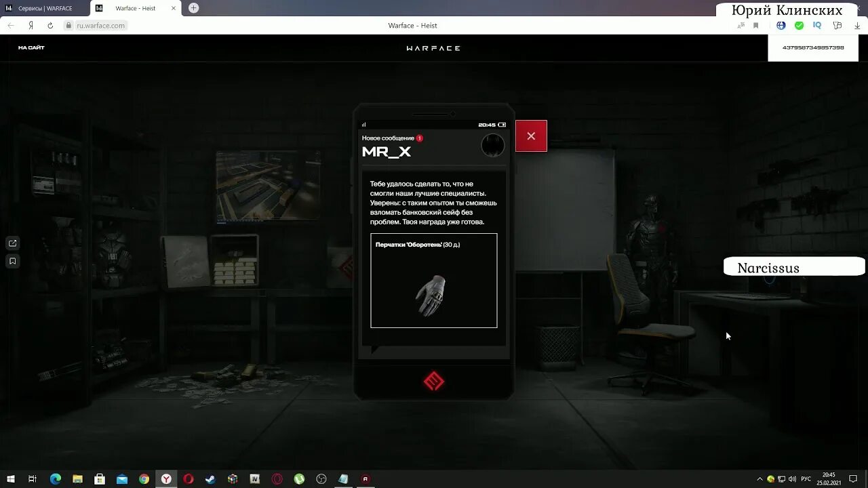Click the 'Оборотень' gloves reward card
This screenshot has width=868, height=488.
click(434, 281)
